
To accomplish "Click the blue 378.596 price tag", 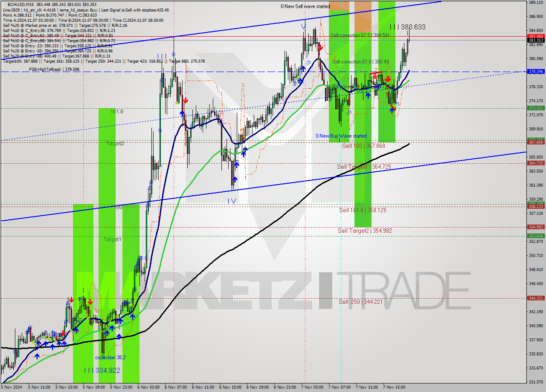I will (536, 72).
